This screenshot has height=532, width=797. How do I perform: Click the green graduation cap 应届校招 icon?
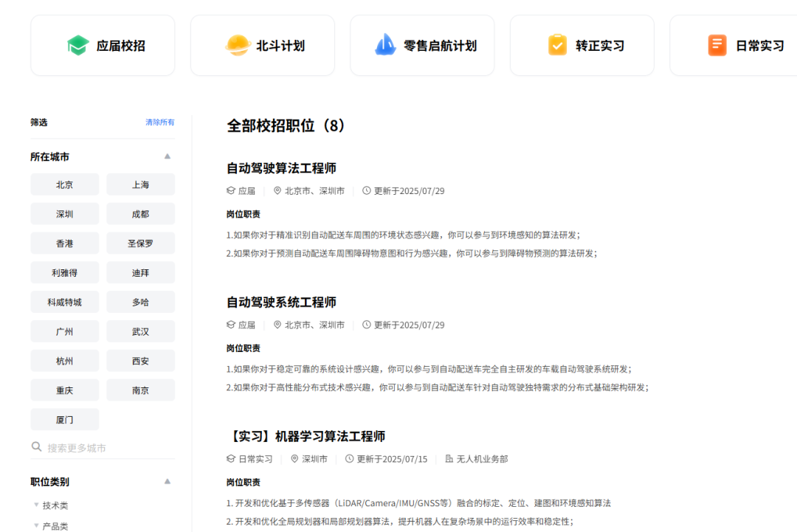[x=77, y=46]
